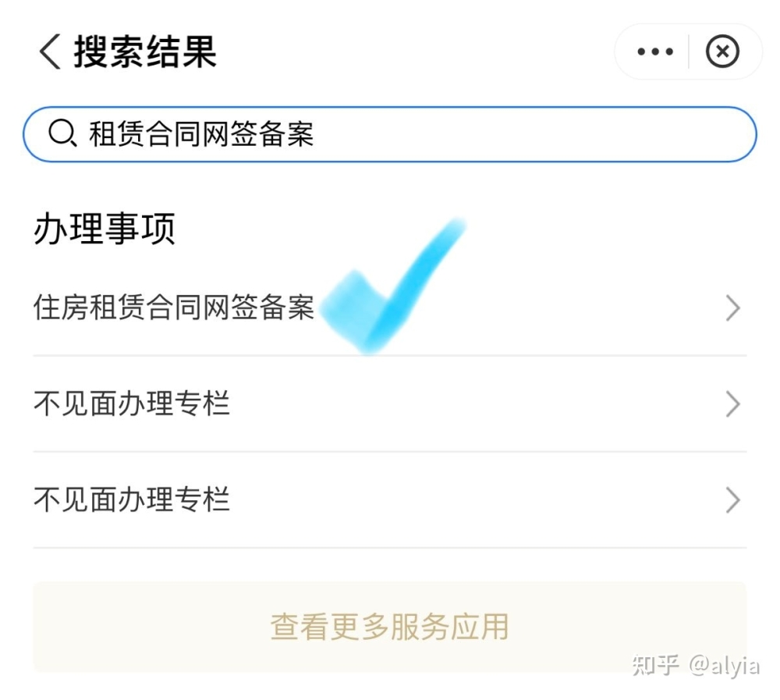The height and width of the screenshot is (700, 780).
Task: Focus the search field containing 租赁合同网签备案
Action: click(x=389, y=134)
